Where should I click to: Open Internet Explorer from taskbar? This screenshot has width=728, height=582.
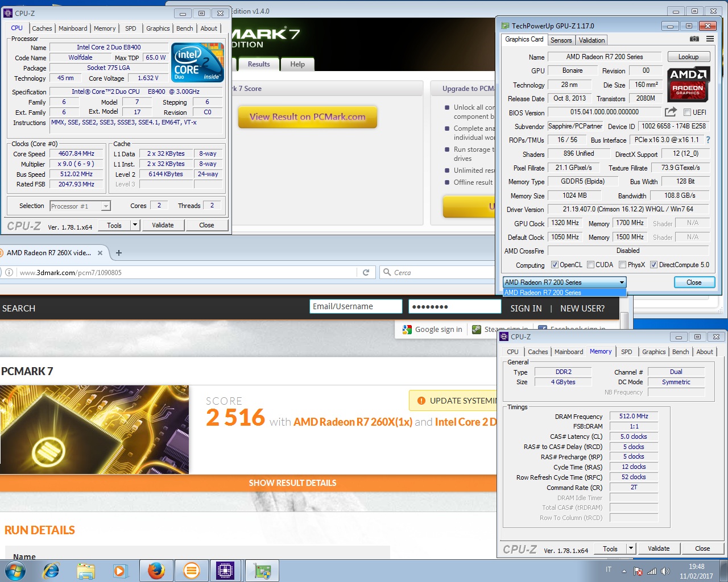tap(51, 571)
